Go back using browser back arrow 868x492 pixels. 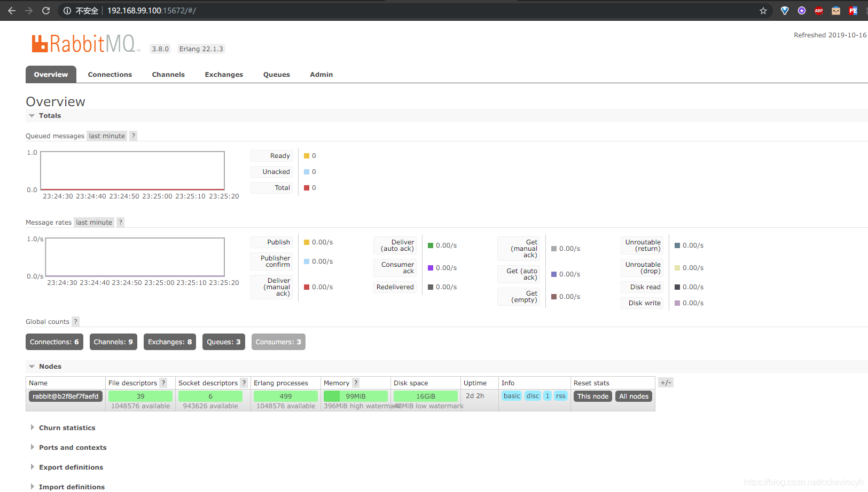[x=12, y=11]
